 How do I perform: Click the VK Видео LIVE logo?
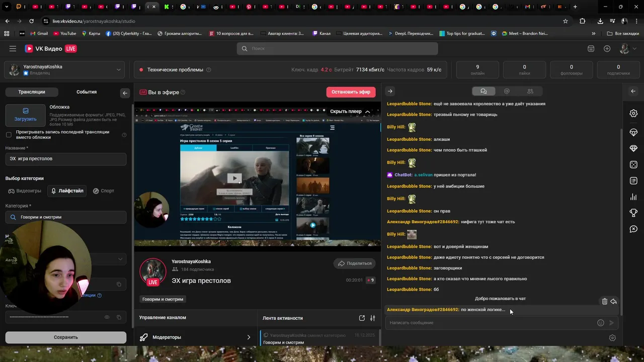click(x=51, y=49)
